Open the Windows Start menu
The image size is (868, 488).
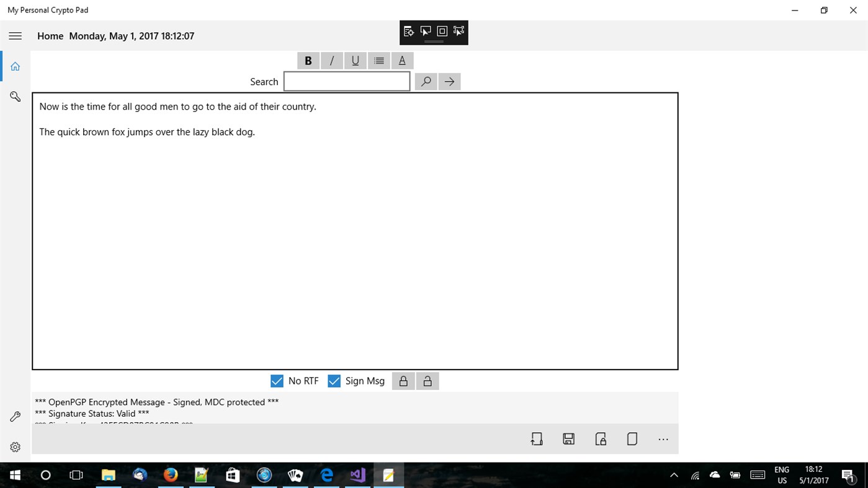[x=14, y=475]
